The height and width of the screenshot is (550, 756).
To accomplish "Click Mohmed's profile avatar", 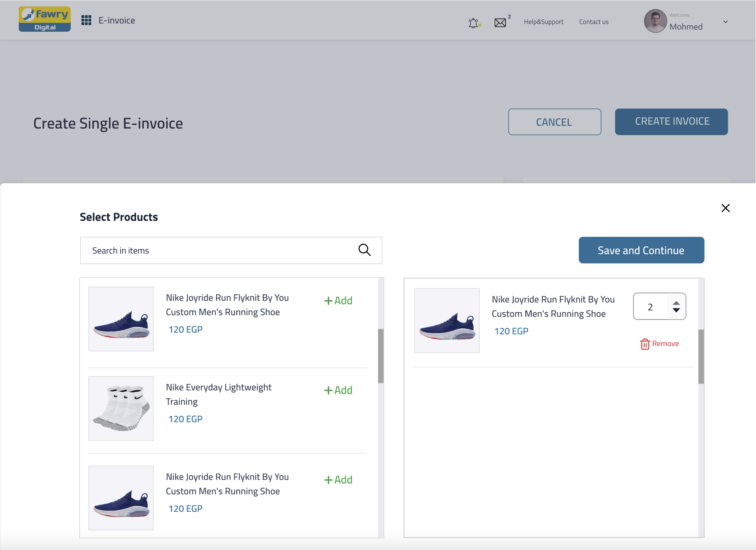I will click(655, 21).
